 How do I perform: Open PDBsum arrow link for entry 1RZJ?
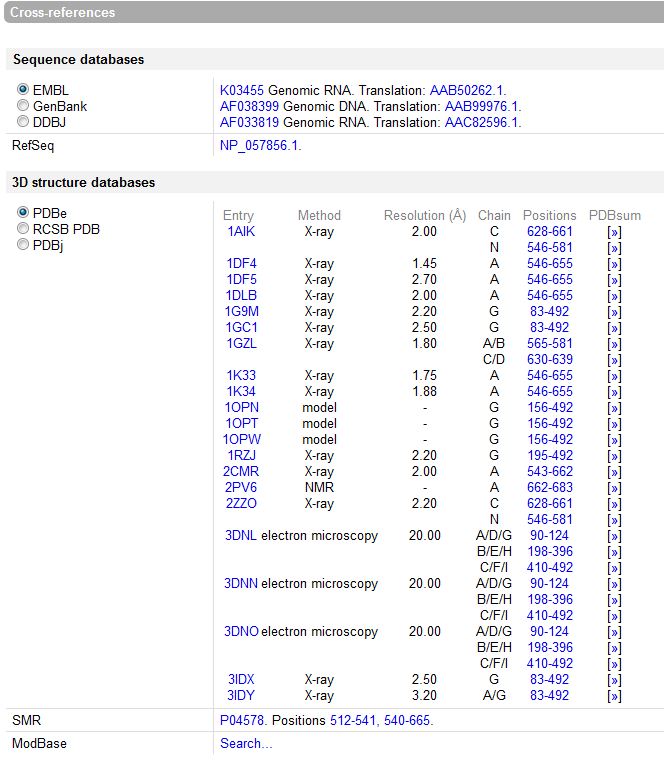click(x=614, y=456)
